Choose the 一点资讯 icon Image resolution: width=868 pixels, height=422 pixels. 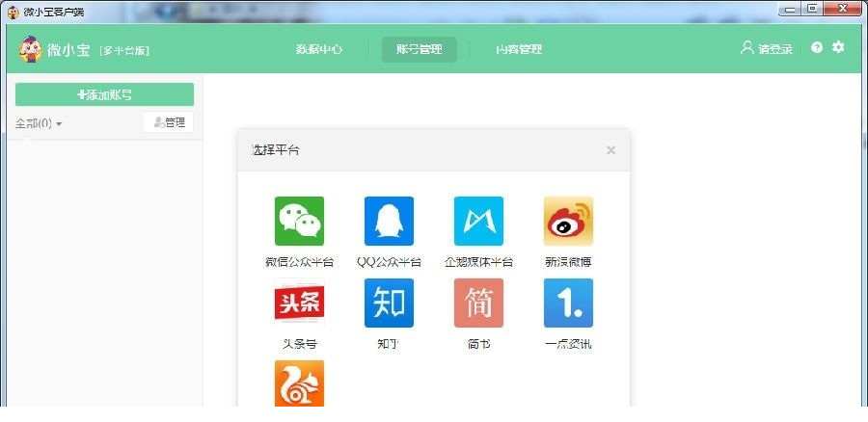(x=568, y=303)
